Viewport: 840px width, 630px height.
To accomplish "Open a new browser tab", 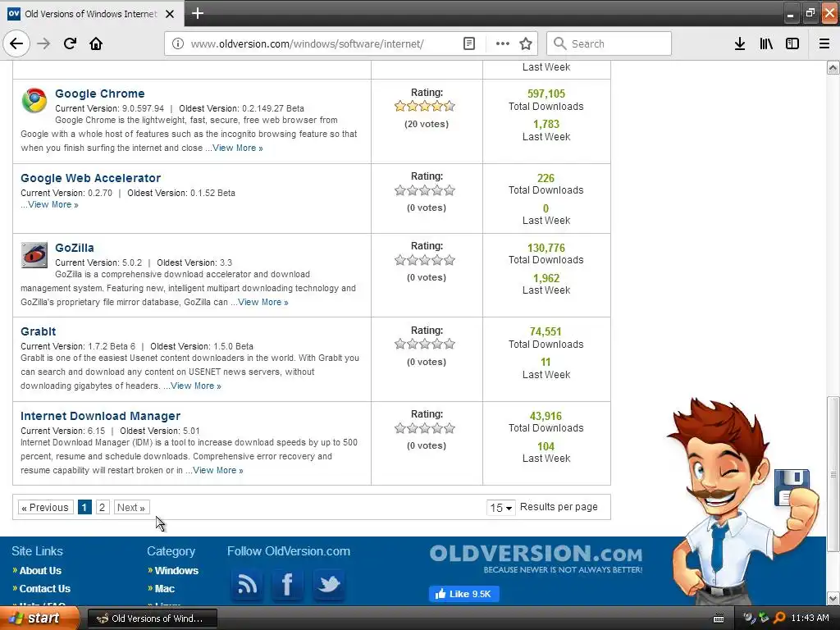I will pyautogui.click(x=197, y=13).
